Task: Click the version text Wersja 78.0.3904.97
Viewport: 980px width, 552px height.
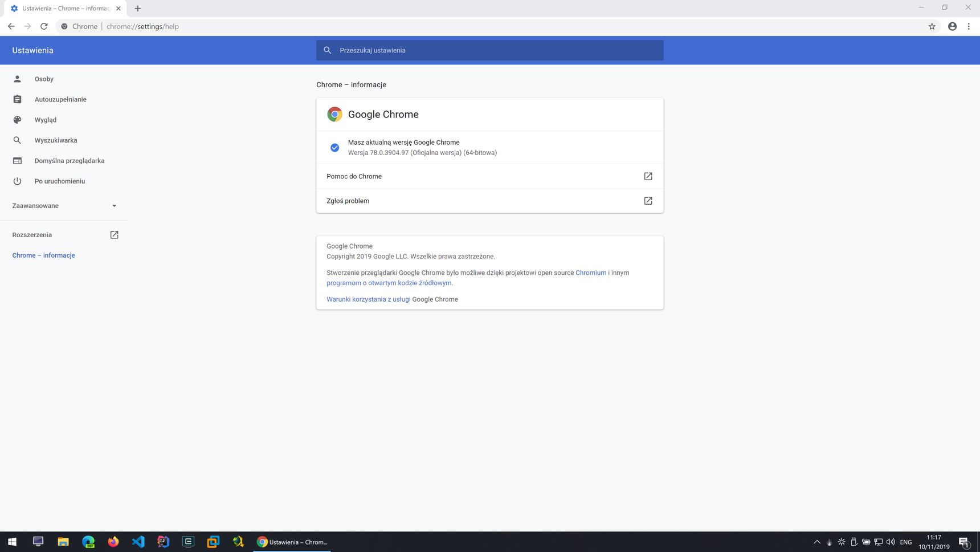Action: 422,153
